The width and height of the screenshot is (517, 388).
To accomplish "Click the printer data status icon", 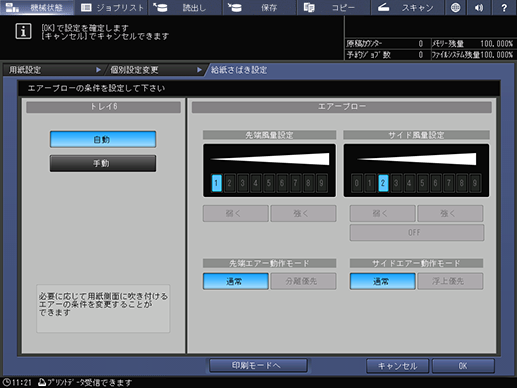I will click(42, 382).
